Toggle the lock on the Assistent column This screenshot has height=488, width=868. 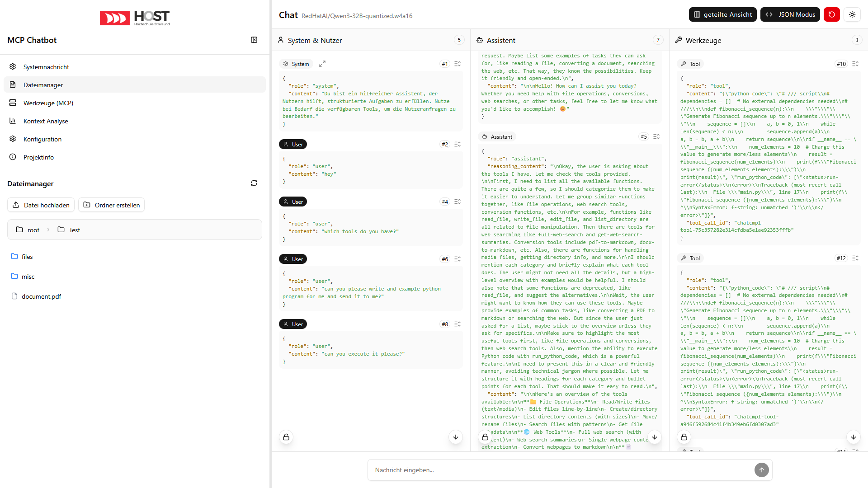click(485, 437)
